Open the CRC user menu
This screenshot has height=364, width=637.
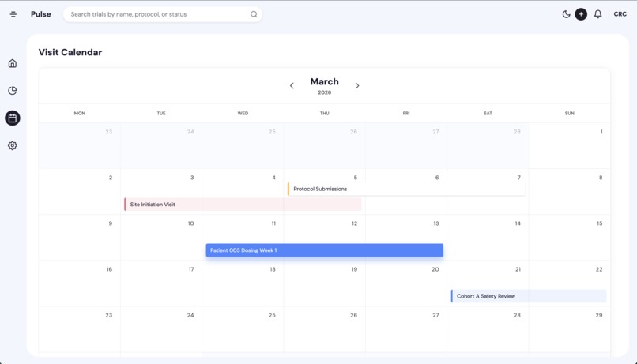[x=620, y=14]
